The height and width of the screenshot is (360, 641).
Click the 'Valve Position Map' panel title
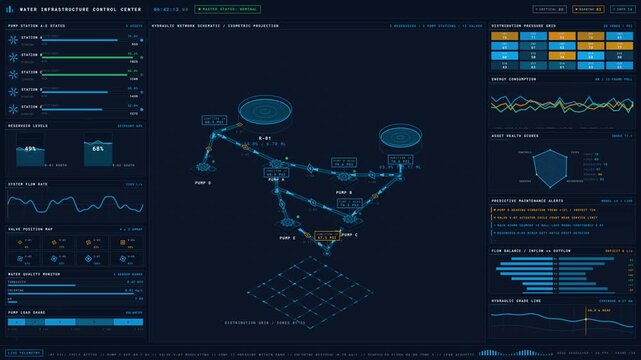pyautogui.click(x=30, y=229)
